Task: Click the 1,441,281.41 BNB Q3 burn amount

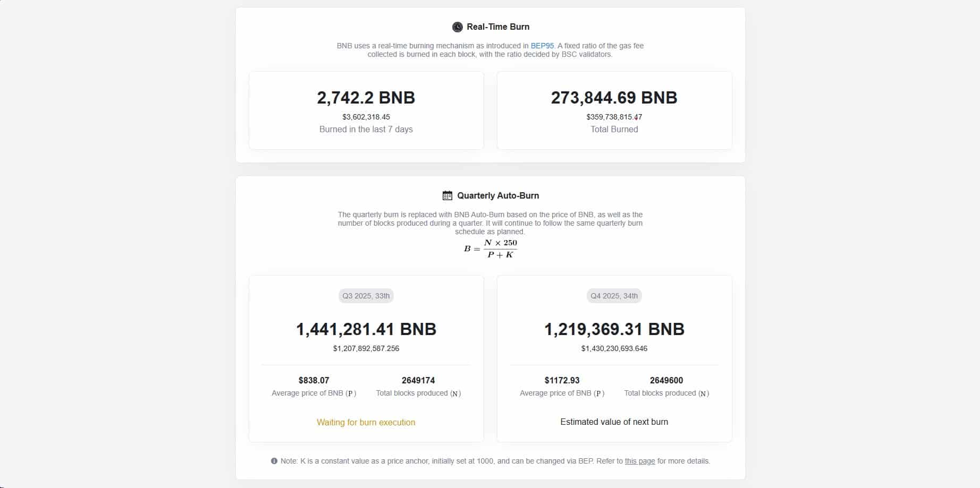Action: coord(366,329)
